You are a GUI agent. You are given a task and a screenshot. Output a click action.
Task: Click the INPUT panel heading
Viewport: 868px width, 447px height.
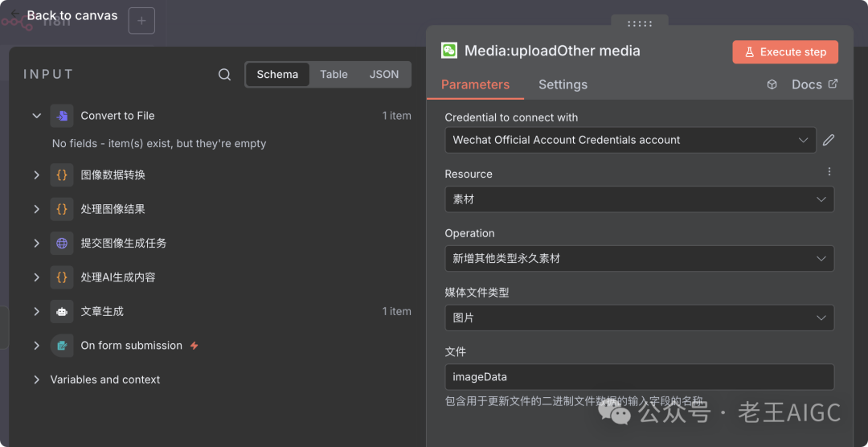(49, 75)
